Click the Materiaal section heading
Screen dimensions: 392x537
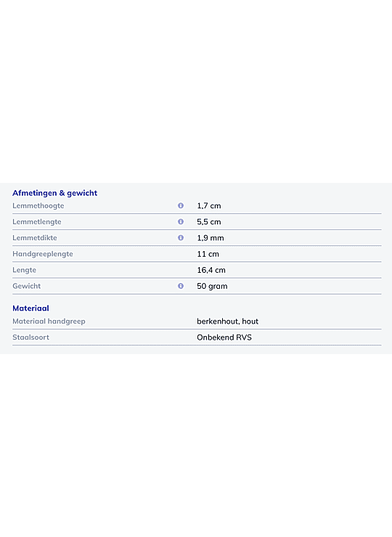point(30,308)
